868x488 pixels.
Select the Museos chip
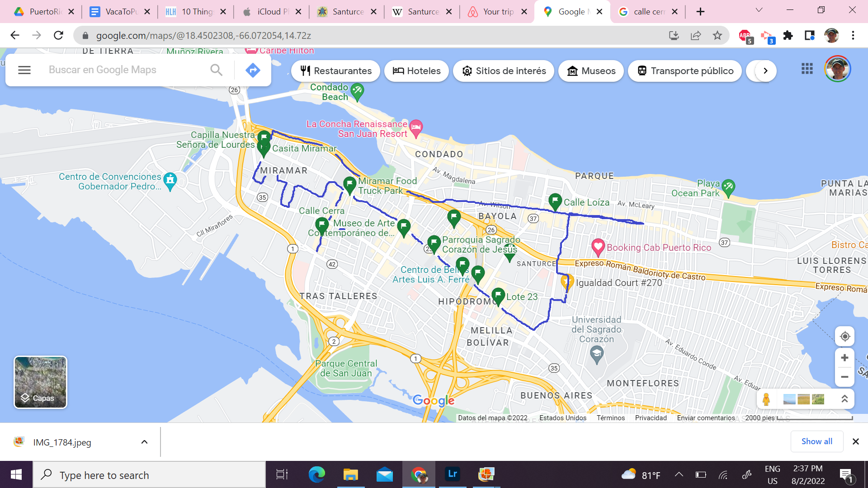click(591, 71)
